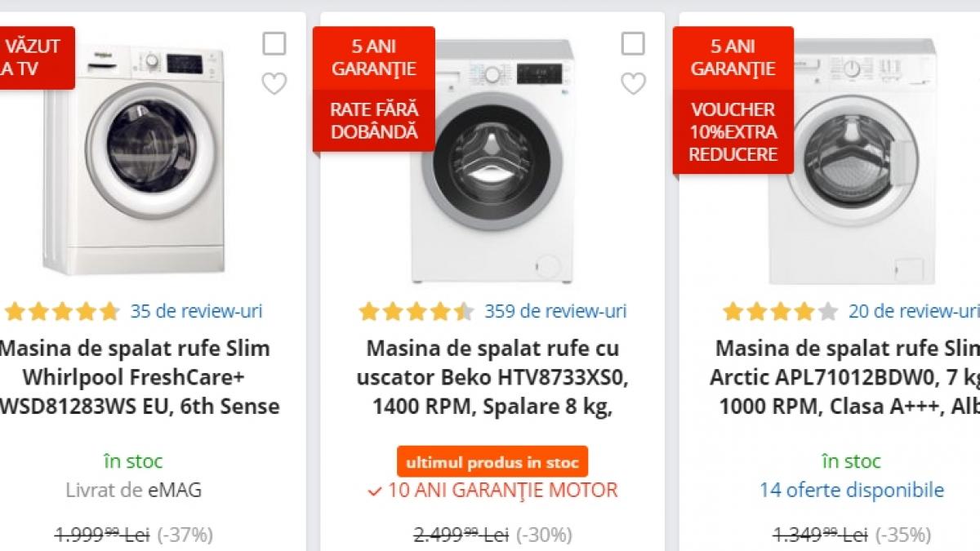Click the heart icon on the Beko product
This screenshot has height=551, width=980.
pos(634,82)
